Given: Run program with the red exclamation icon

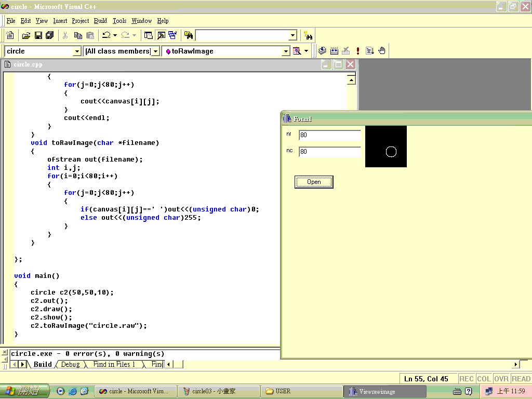Looking at the screenshot, I should [358, 51].
